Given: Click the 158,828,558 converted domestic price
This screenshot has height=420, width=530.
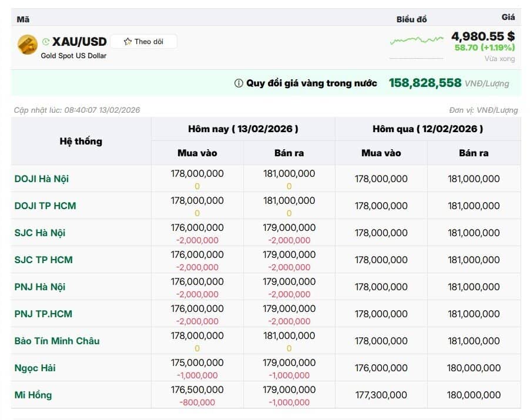Looking at the screenshot, I should (425, 83).
